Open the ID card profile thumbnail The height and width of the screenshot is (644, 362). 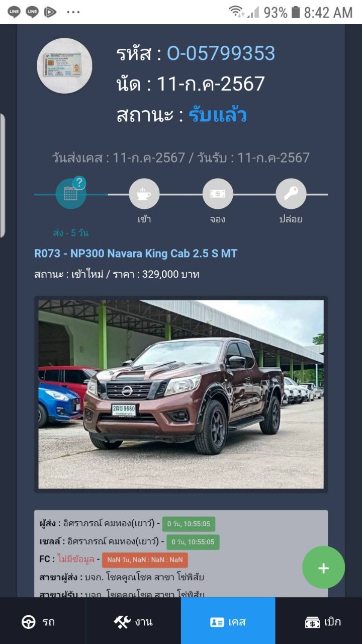[64, 66]
